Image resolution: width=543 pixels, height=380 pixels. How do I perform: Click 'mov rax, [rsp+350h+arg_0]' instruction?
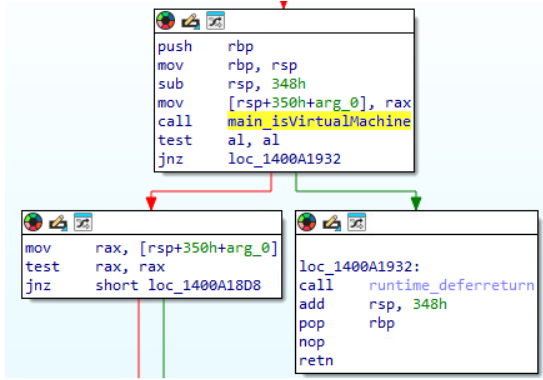pyautogui.click(x=151, y=248)
